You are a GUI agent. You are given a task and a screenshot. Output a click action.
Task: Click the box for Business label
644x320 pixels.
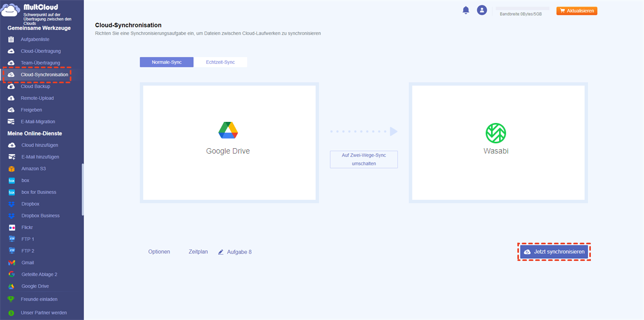coord(39,192)
